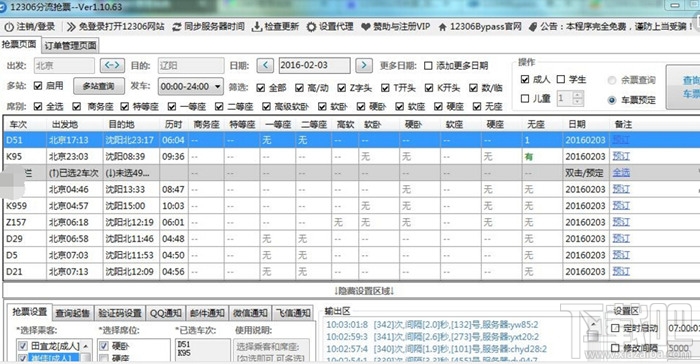Screen dimensions: 700x364
Task: Switch to order management page tab
Action: pos(70,45)
